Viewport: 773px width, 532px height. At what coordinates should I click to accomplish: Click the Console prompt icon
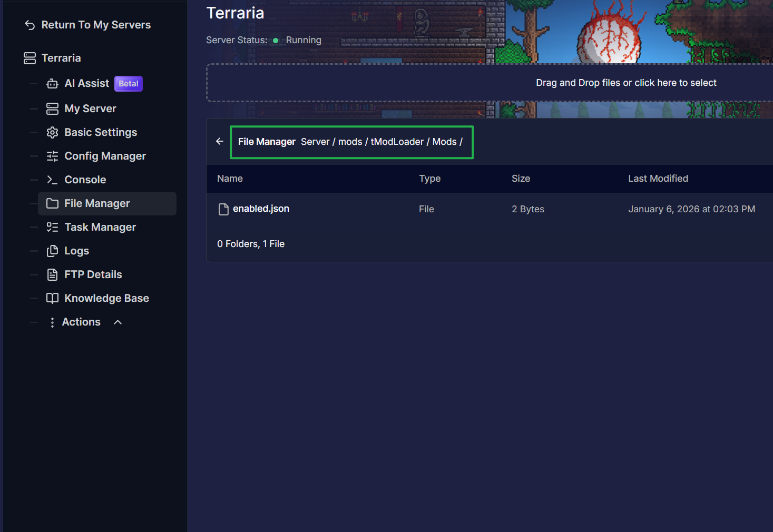pyautogui.click(x=52, y=180)
